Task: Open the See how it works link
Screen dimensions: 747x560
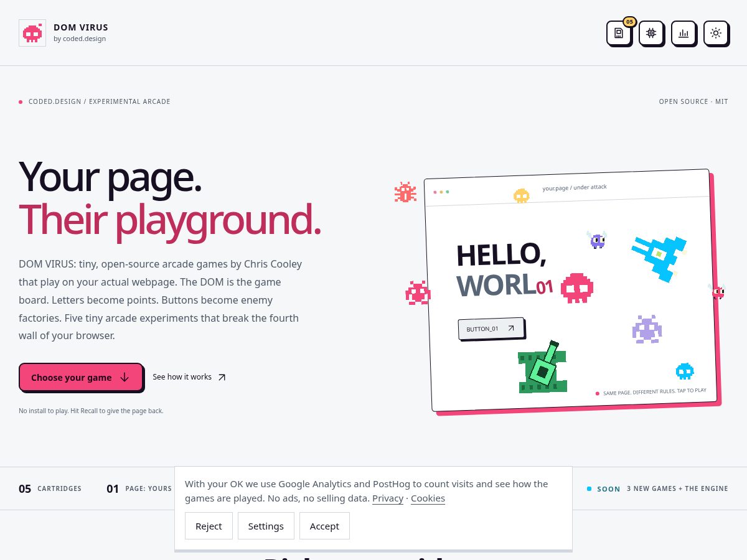Action: pos(189,377)
